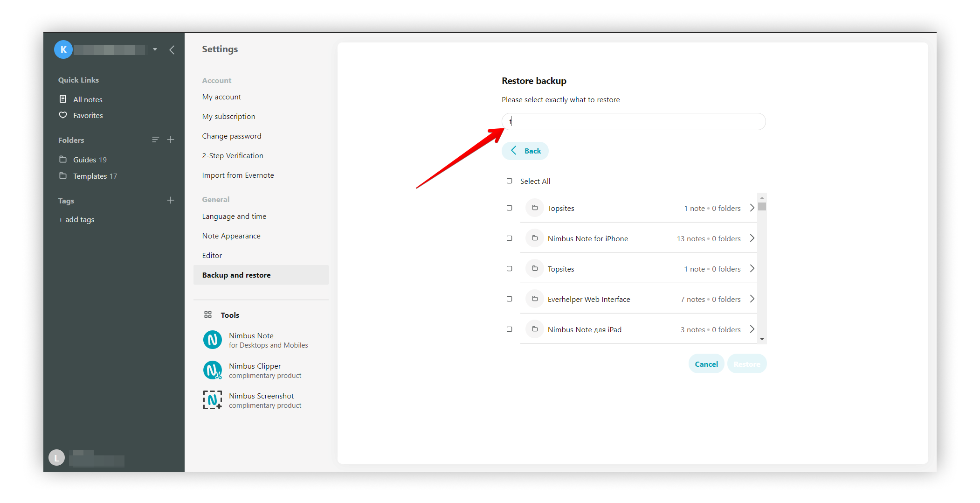Check the Nimbus Note for iPhone checkbox
Image resolution: width=980 pixels, height=503 pixels.
[509, 238]
